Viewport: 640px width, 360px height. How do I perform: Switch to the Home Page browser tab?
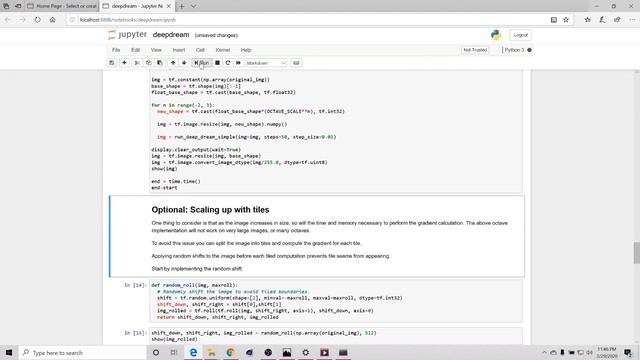[x=63, y=6]
